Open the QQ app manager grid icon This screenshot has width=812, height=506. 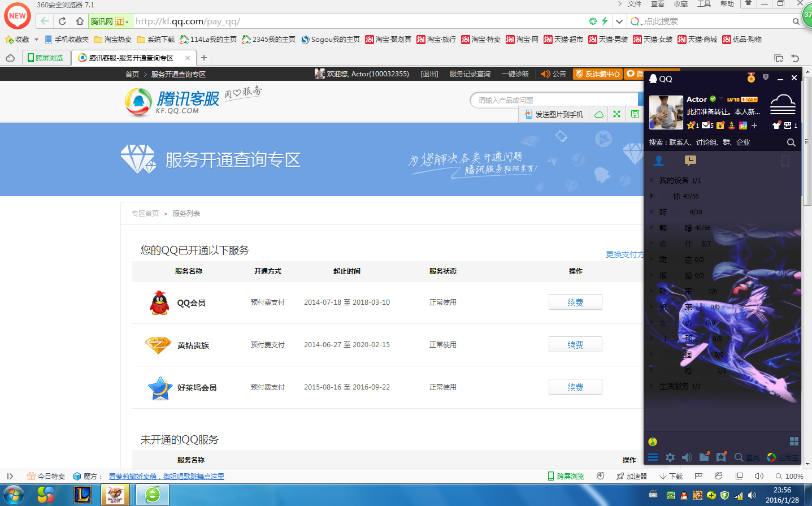coord(794,441)
